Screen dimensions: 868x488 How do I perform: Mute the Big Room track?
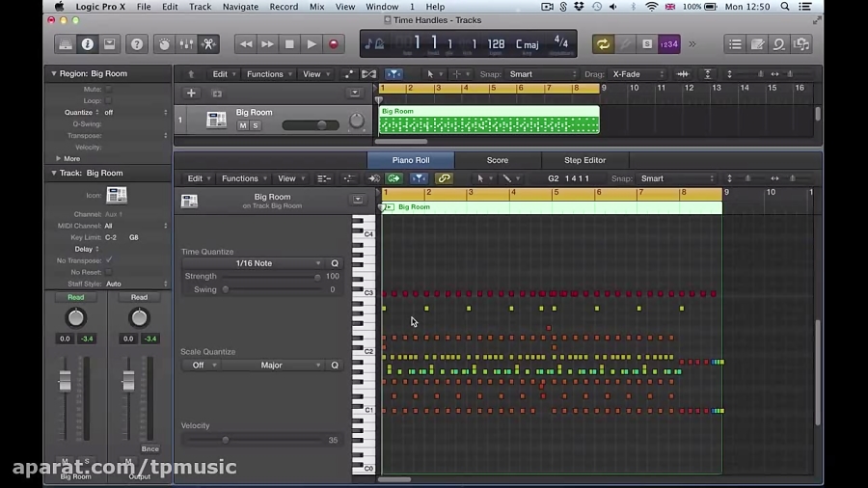coord(243,125)
